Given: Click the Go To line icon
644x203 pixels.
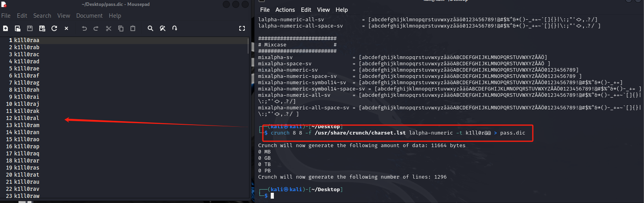Looking at the screenshot, I should [x=175, y=28].
